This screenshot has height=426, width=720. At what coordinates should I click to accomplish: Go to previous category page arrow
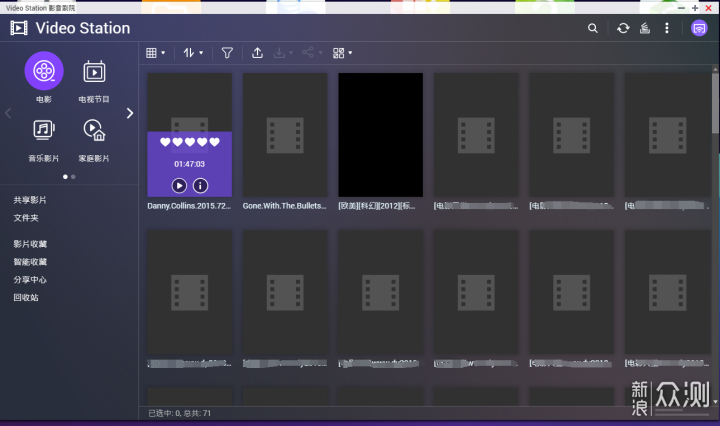point(8,113)
